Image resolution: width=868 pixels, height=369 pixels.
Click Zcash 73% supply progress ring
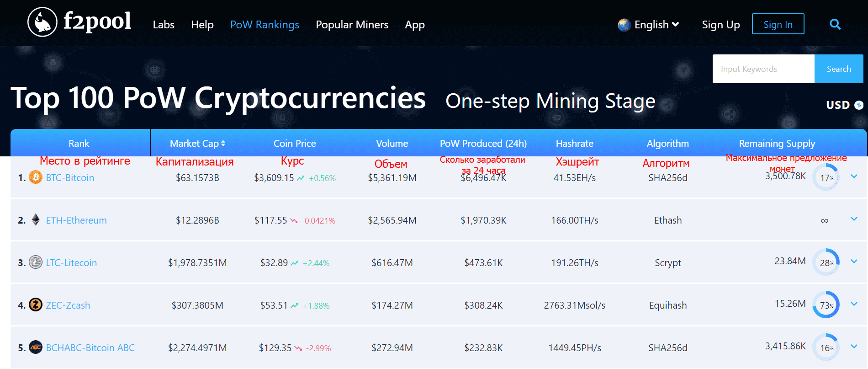tap(826, 305)
